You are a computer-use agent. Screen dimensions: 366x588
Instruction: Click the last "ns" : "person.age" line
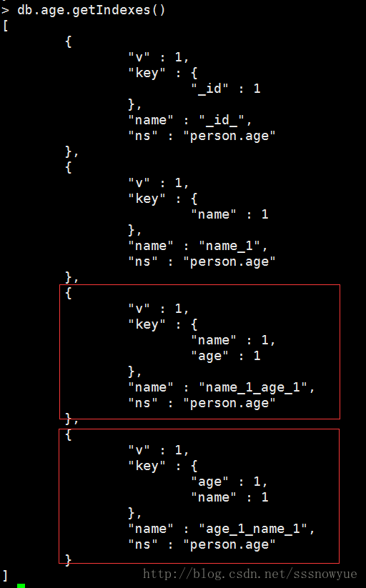click(202, 544)
